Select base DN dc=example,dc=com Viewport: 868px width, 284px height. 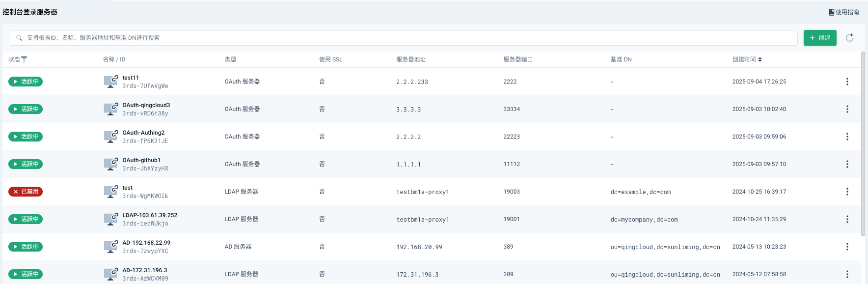coord(641,192)
